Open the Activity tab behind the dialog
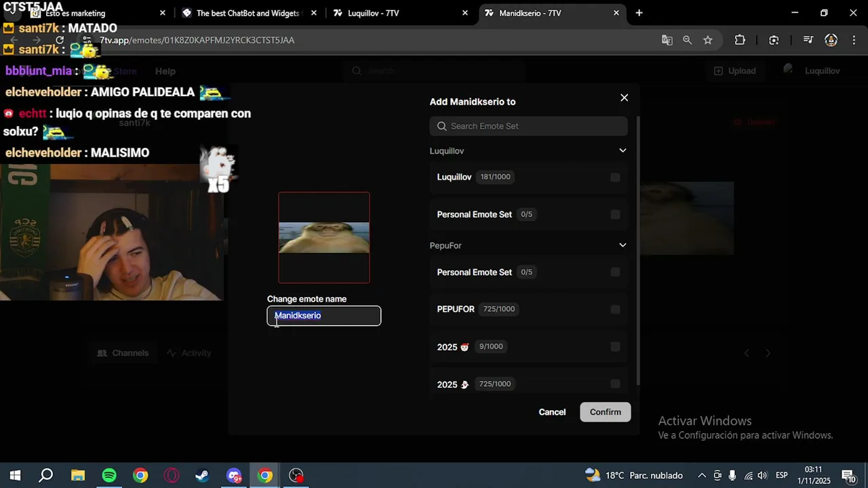This screenshot has height=488, width=868. (189, 353)
